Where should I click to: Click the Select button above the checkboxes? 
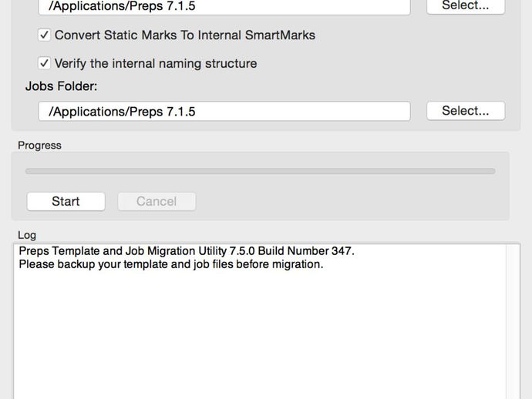point(466,5)
